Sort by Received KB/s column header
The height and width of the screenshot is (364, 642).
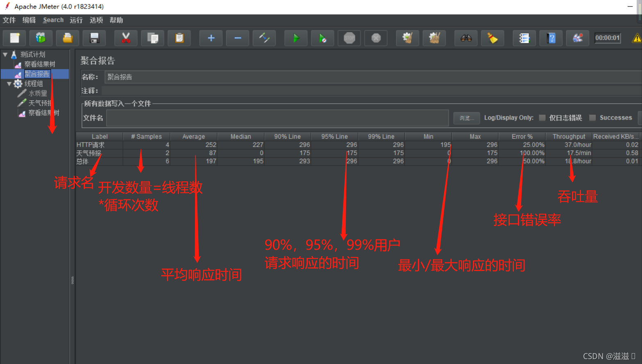[x=616, y=136]
